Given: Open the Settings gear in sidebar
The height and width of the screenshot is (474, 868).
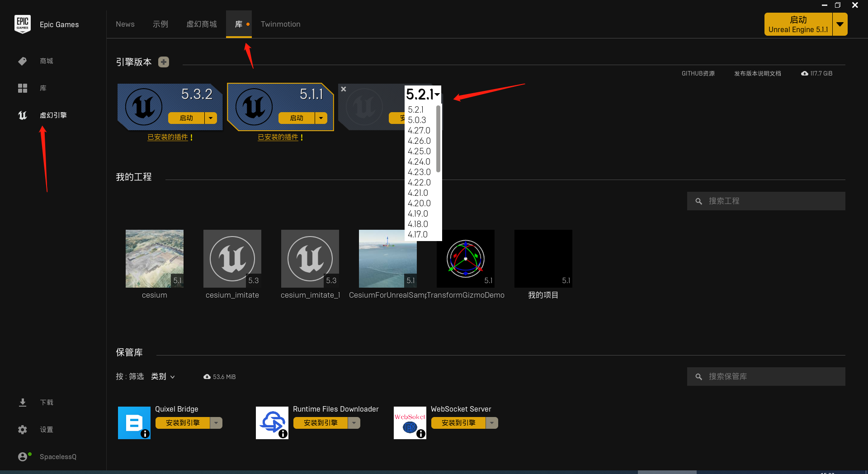Looking at the screenshot, I should click(23, 430).
